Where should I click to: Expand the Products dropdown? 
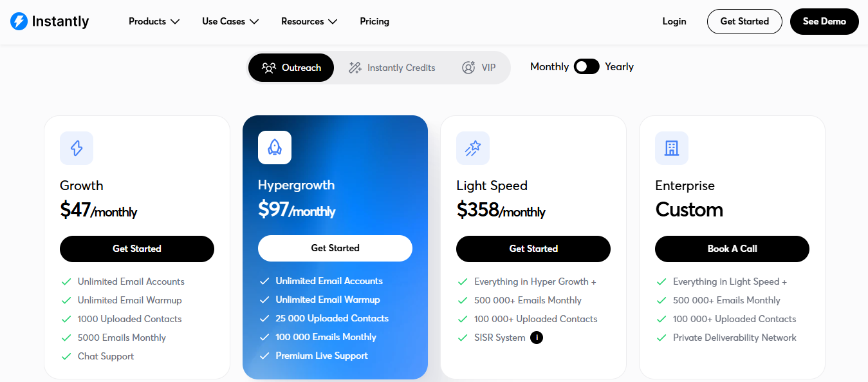(153, 21)
